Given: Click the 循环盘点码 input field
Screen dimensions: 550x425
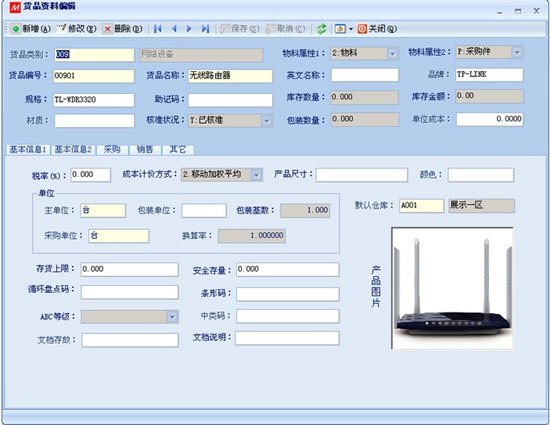Looking at the screenshot, I should pos(129,292).
